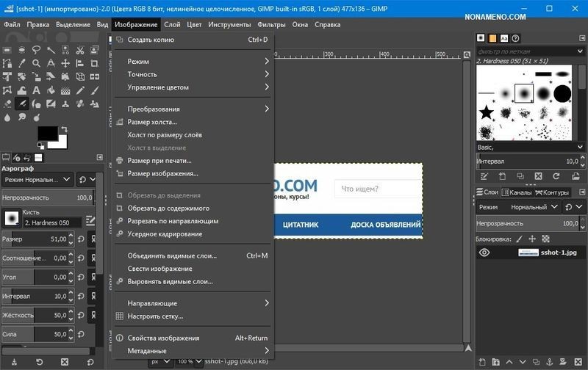Toggle visibility of sshot-1.jpg layer
The width and height of the screenshot is (588, 370).
[484, 253]
